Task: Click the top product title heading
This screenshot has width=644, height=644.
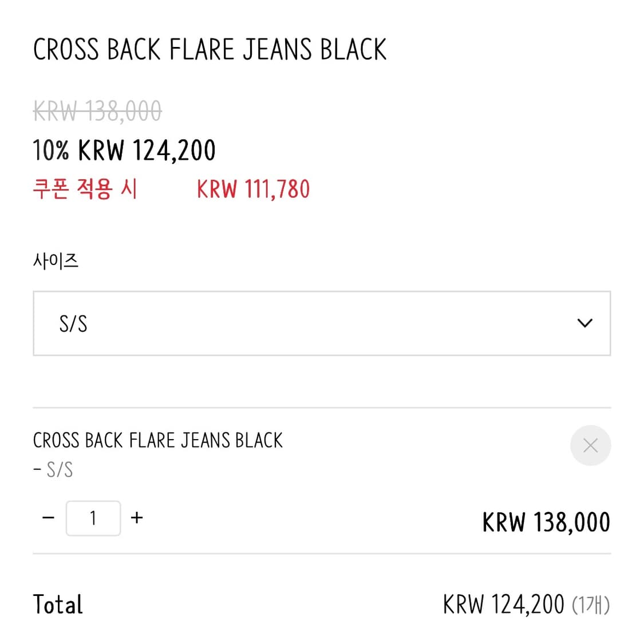Action: [210, 49]
